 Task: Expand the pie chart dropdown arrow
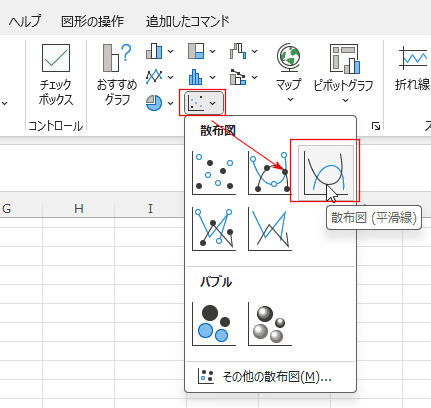coord(171,103)
